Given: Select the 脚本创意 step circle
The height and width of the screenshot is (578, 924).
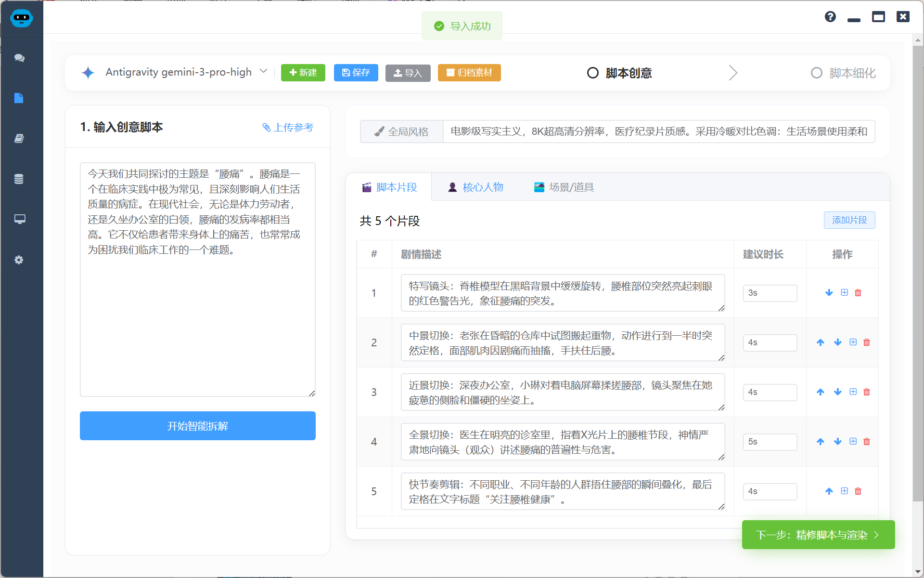Looking at the screenshot, I should tap(592, 73).
